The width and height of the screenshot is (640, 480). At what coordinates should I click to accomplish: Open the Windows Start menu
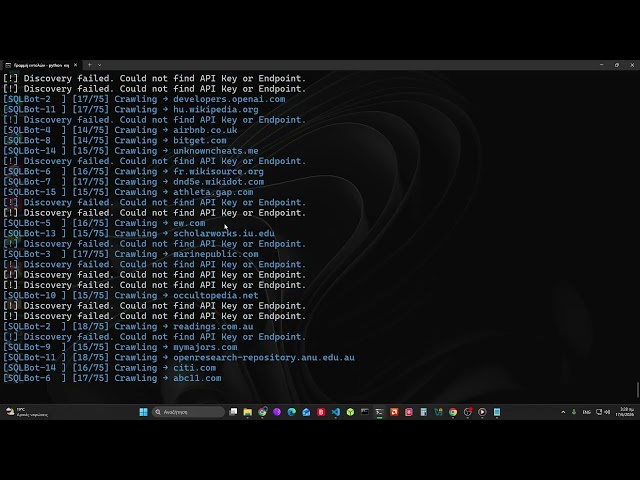pos(143,412)
